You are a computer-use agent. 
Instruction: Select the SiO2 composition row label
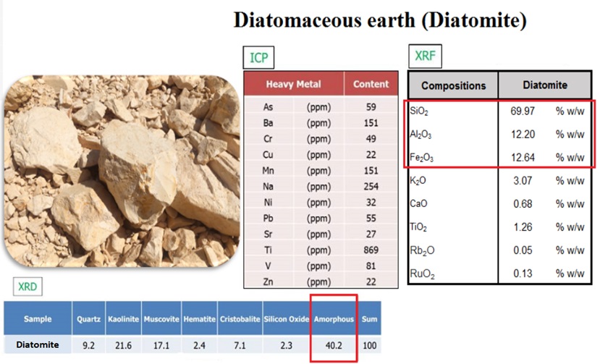418,111
